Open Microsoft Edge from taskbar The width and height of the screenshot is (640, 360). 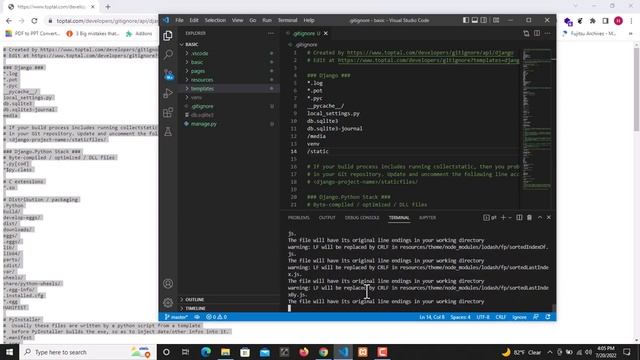206,352
